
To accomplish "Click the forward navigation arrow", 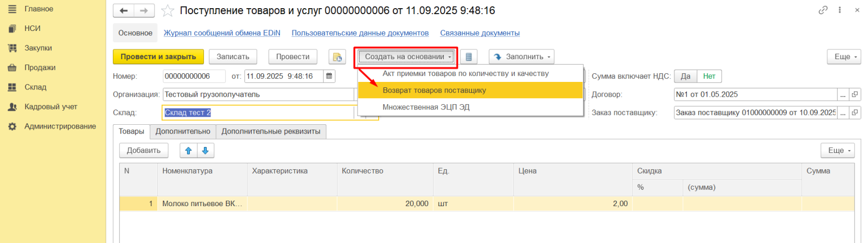I will [x=144, y=11].
